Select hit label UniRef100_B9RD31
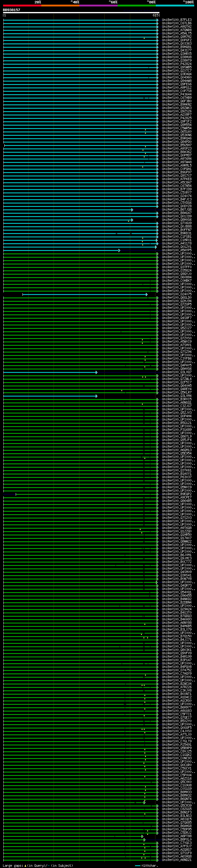197x868 pixels. [x=177, y=233]
